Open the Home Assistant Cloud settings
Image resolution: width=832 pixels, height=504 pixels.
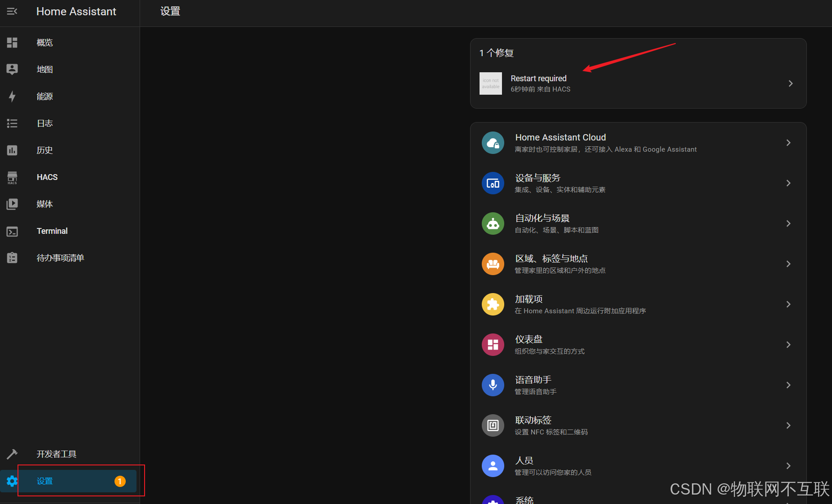(638, 143)
